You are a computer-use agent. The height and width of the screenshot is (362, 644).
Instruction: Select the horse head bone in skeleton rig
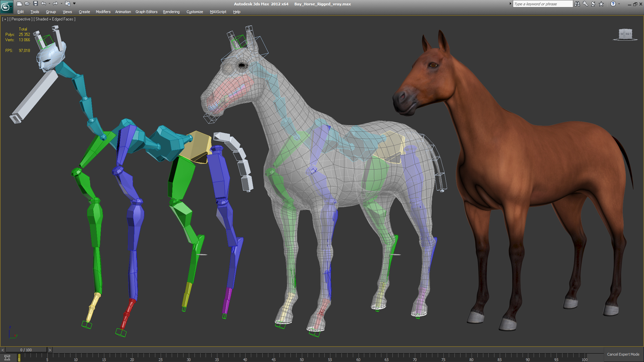click(50, 58)
